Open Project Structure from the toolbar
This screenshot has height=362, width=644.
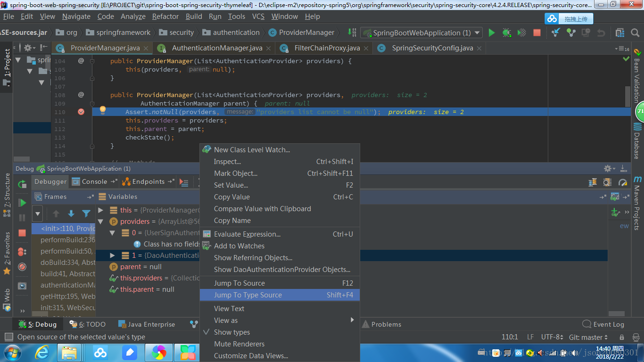coord(620,33)
